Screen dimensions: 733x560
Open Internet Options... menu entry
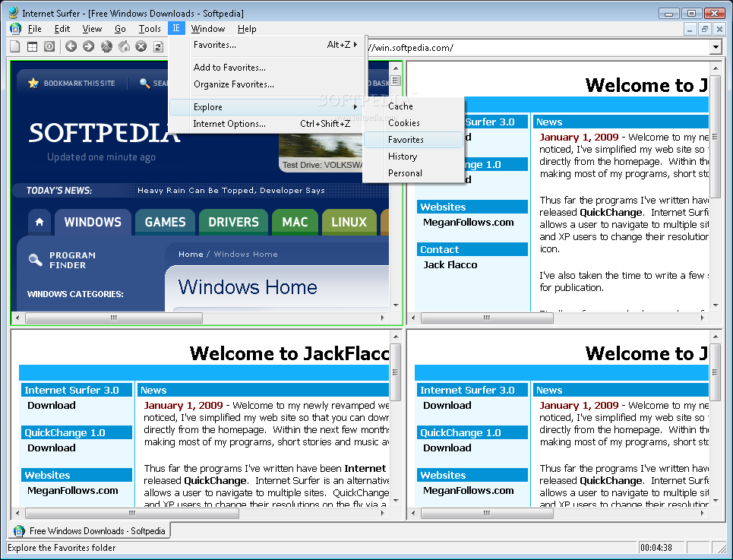click(267, 124)
